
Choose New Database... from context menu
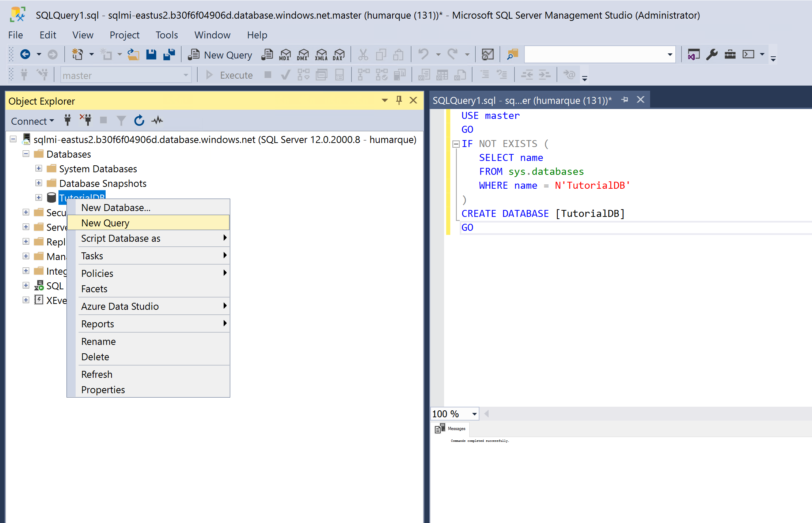(148, 207)
